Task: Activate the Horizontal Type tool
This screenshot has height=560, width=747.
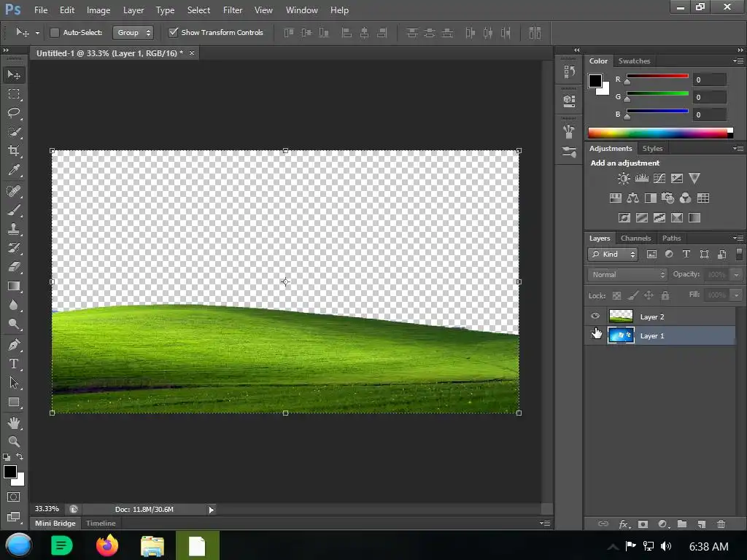Action: pos(14,363)
